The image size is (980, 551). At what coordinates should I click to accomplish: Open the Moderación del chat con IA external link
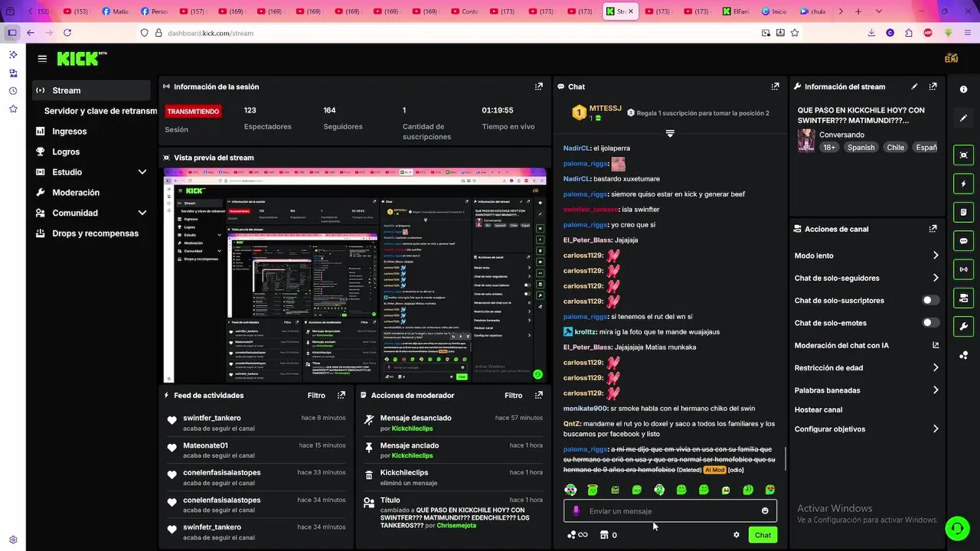(x=936, y=345)
